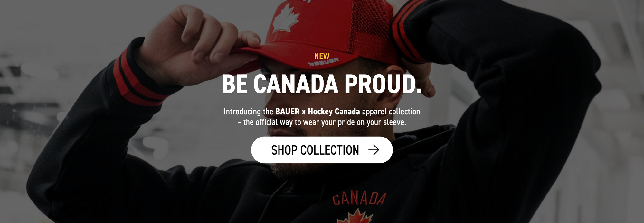Click the yellow NEW label
The width and height of the screenshot is (644, 223).
pos(322,56)
